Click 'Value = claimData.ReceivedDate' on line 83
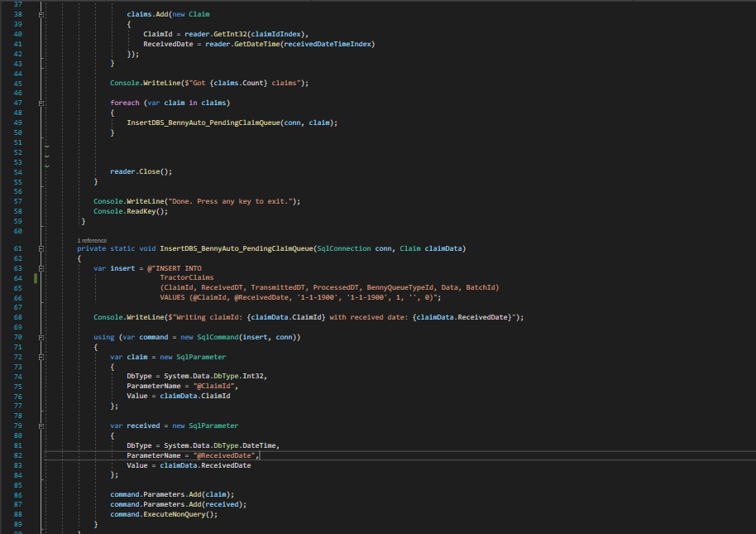This screenshot has height=534, width=756. coord(189,465)
